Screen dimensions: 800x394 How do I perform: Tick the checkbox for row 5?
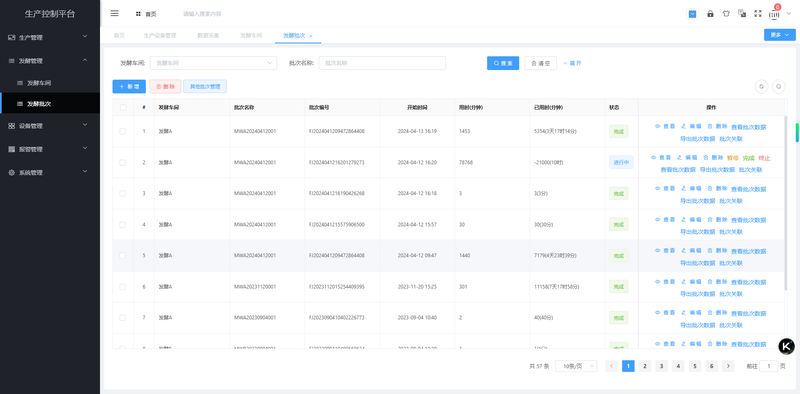(122, 255)
